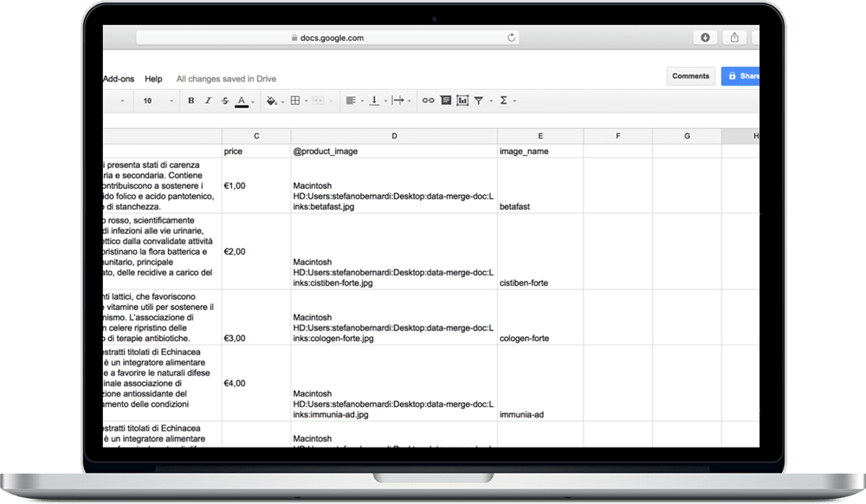The width and height of the screenshot is (866, 504).
Task: Toggle italic formatting
Action: pyautogui.click(x=208, y=100)
